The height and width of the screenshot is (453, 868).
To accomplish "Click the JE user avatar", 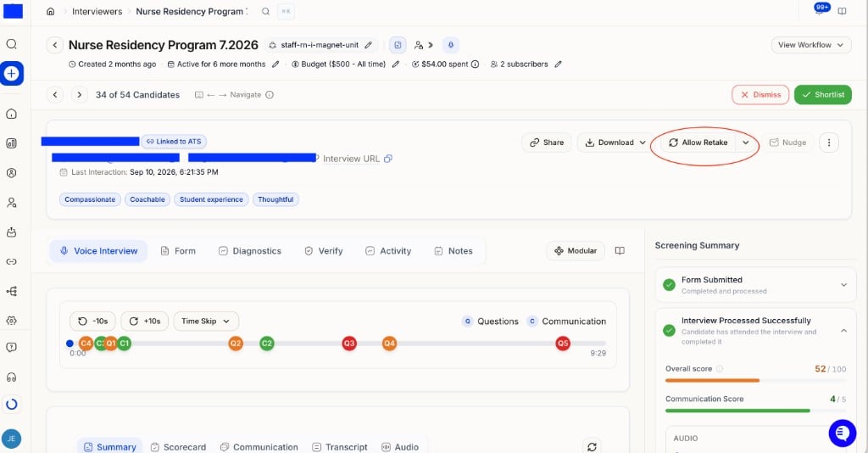I will click(x=12, y=439).
